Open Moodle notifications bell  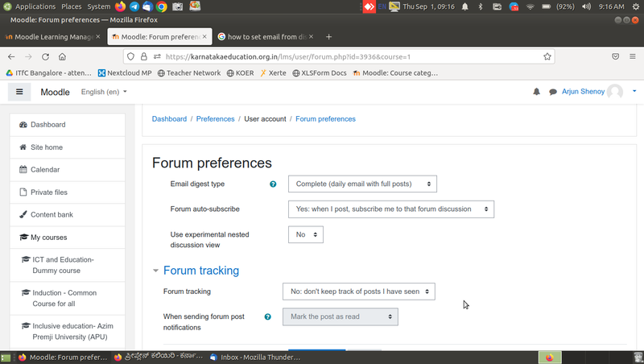pyautogui.click(x=536, y=92)
